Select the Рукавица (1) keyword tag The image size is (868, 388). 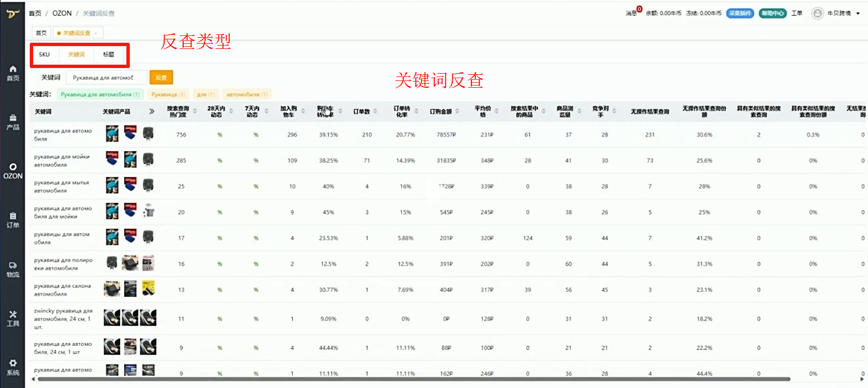click(x=168, y=94)
